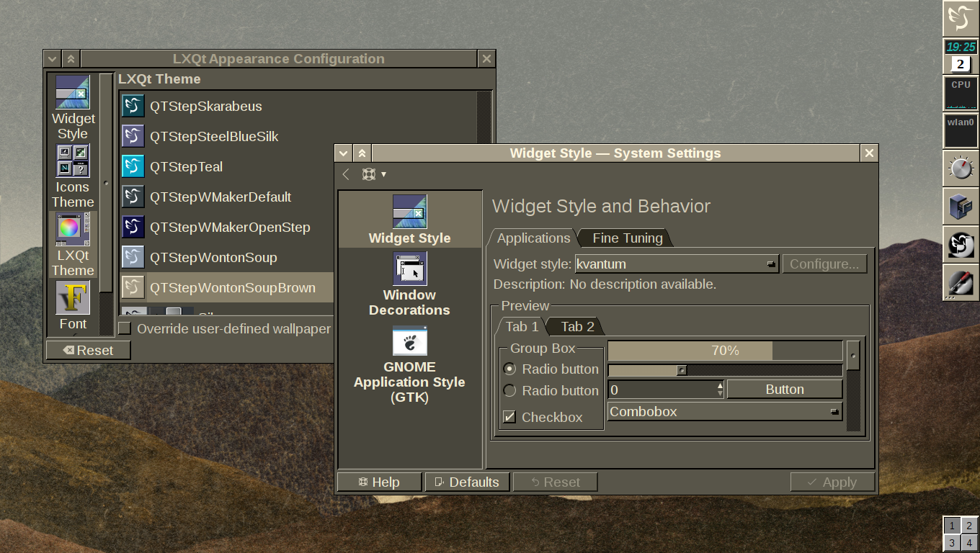Image resolution: width=980 pixels, height=553 pixels.
Task: Open the Widget style kvantum dropdown
Action: click(x=677, y=264)
